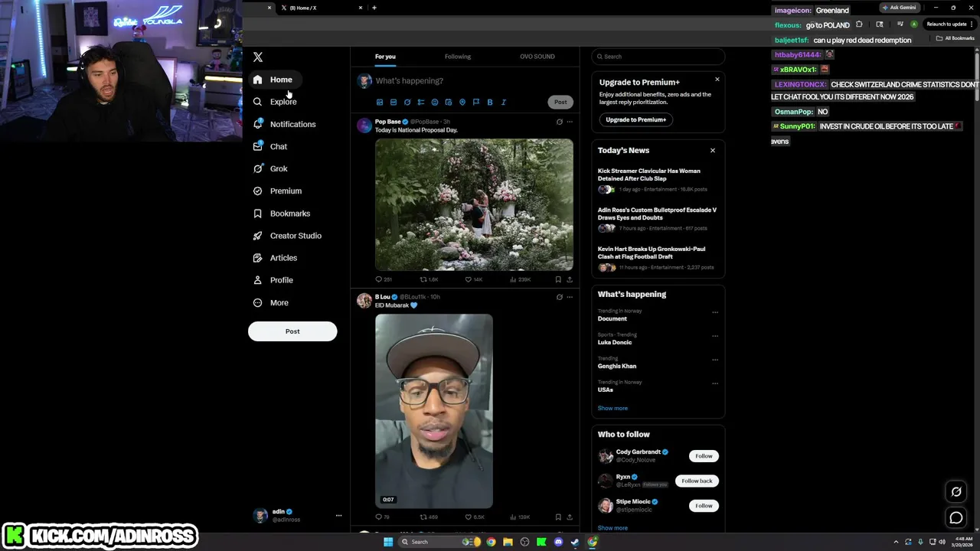Click Upgrade to Premium+ button
The image size is (980, 551).
(x=636, y=119)
